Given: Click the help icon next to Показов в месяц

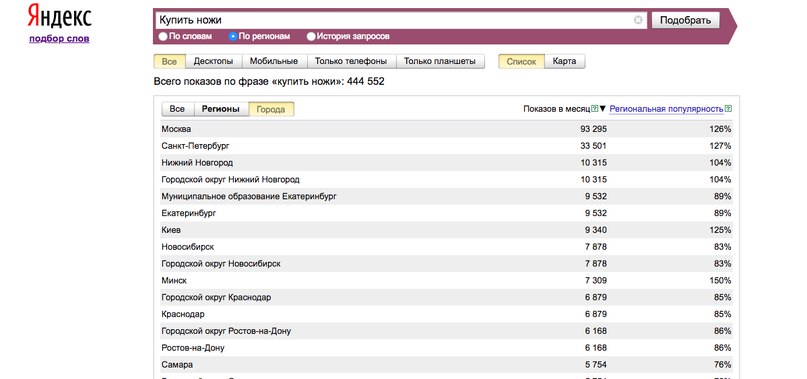Looking at the screenshot, I should click(594, 109).
